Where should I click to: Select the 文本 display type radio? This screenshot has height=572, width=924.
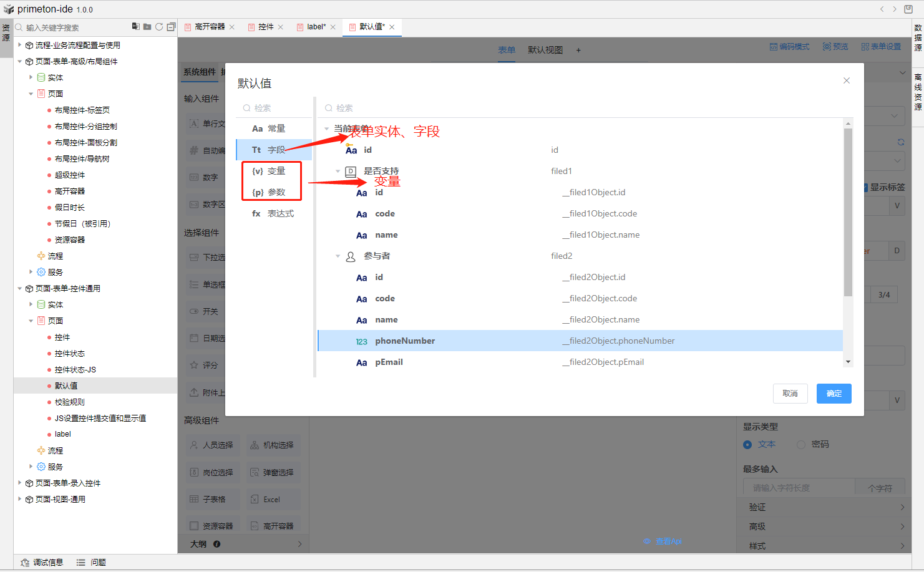pos(747,445)
